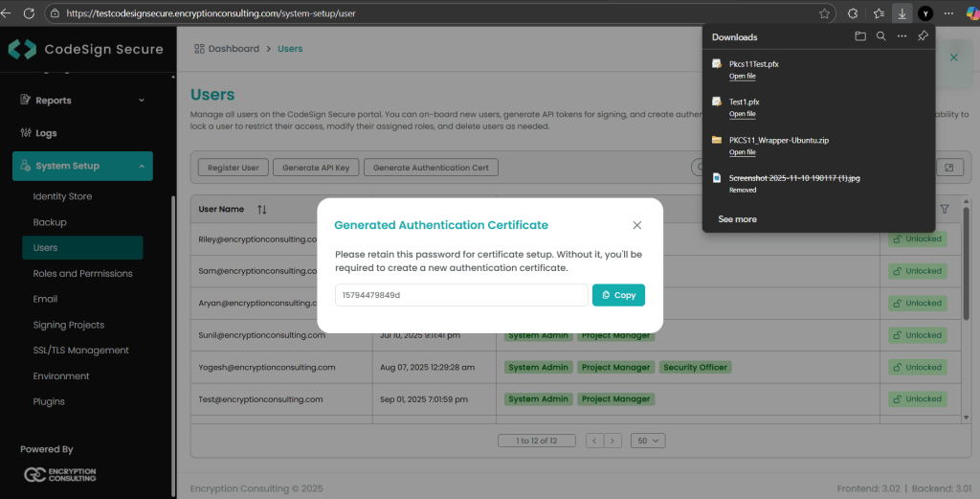Pin the Downloads panel
The image size is (980, 499).
[x=923, y=36]
